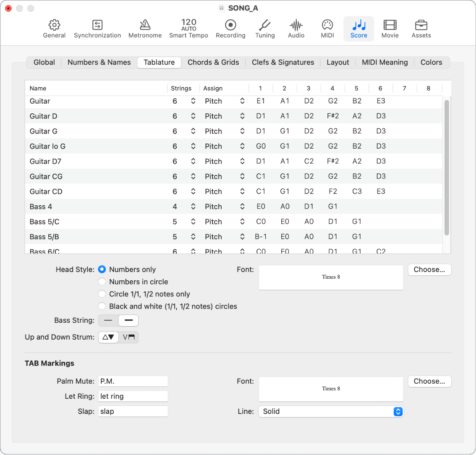Click the tuning list vertical scrollbar
This screenshot has width=476, height=455.
[447, 167]
